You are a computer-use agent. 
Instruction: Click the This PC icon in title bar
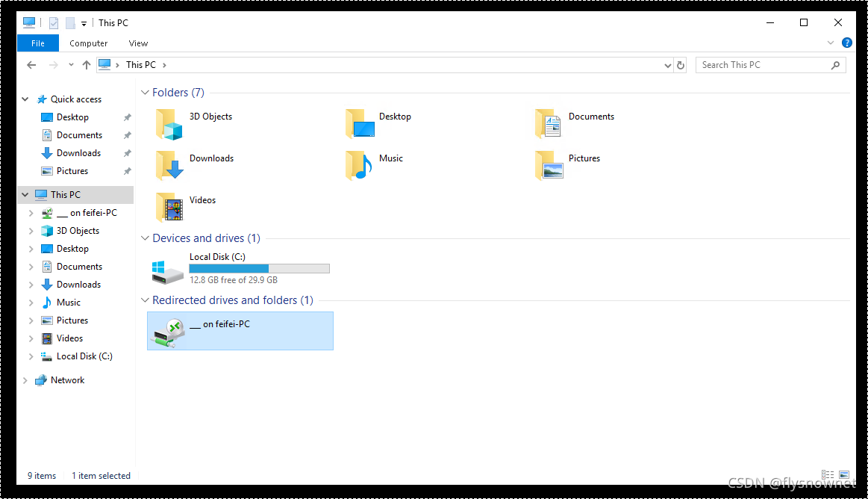click(29, 22)
